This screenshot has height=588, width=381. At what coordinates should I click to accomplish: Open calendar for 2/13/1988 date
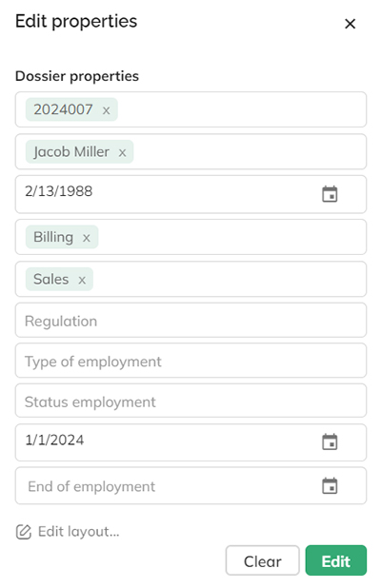[x=330, y=194]
